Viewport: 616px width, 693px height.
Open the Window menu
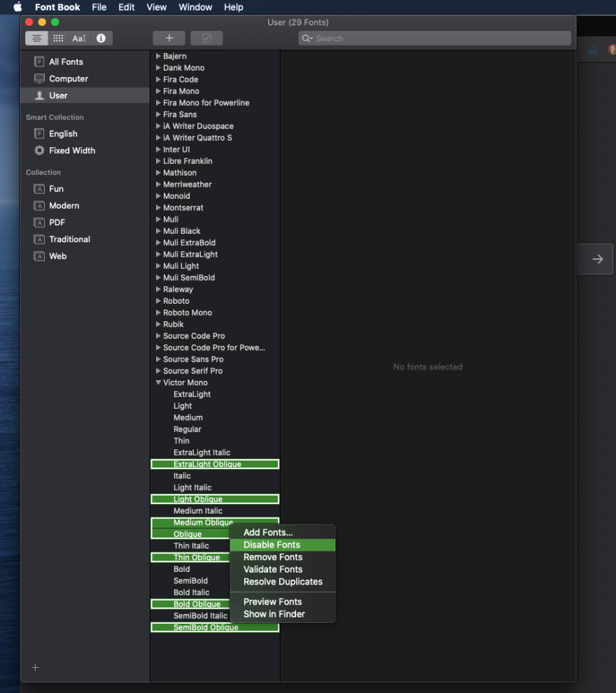point(195,7)
